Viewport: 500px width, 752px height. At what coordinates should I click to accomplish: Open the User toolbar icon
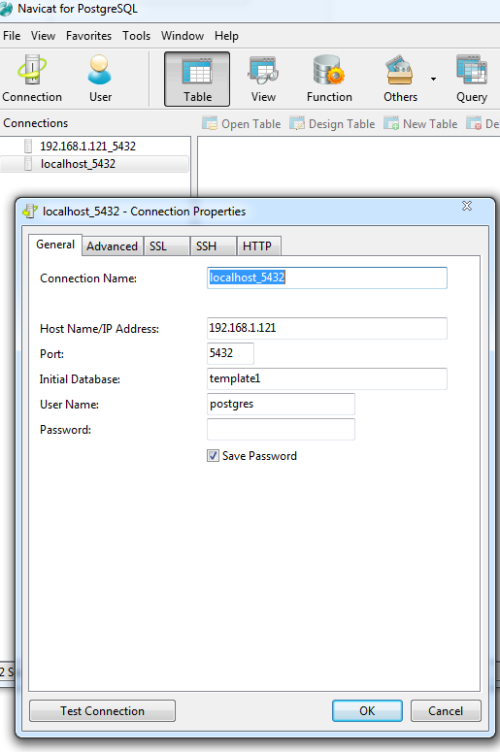click(x=100, y=79)
